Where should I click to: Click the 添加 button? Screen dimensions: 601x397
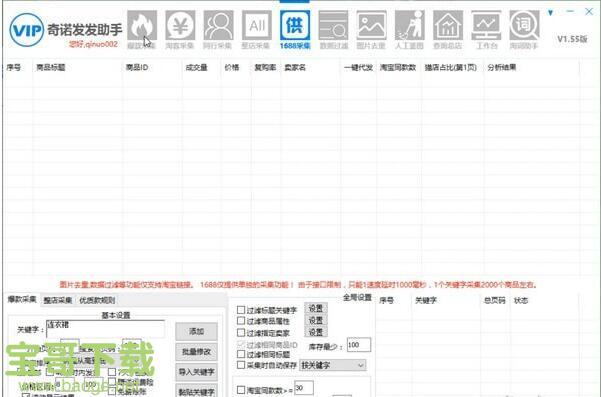pos(196,331)
